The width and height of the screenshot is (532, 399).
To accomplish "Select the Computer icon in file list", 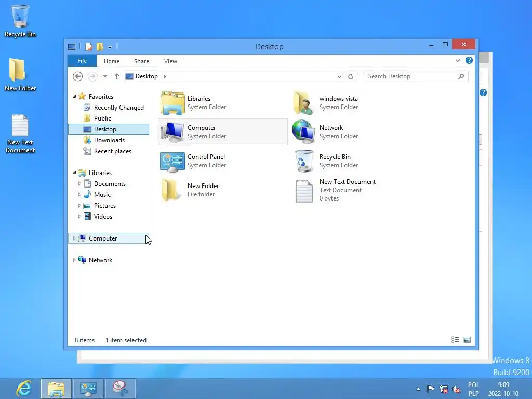I will click(x=172, y=132).
